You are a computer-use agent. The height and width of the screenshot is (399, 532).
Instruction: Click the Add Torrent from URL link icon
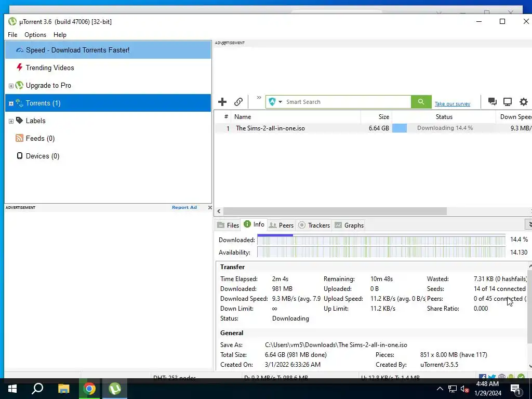[x=238, y=102]
